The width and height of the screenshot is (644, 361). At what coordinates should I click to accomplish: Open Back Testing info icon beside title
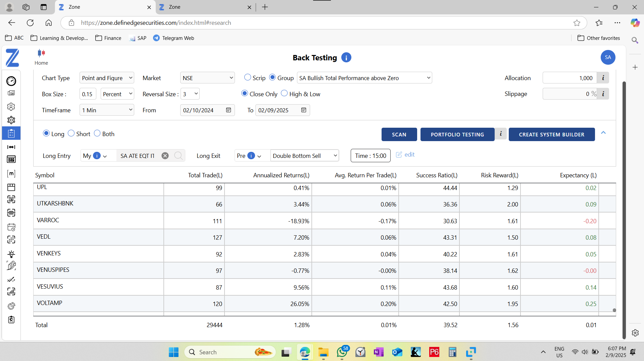coord(346,57)
